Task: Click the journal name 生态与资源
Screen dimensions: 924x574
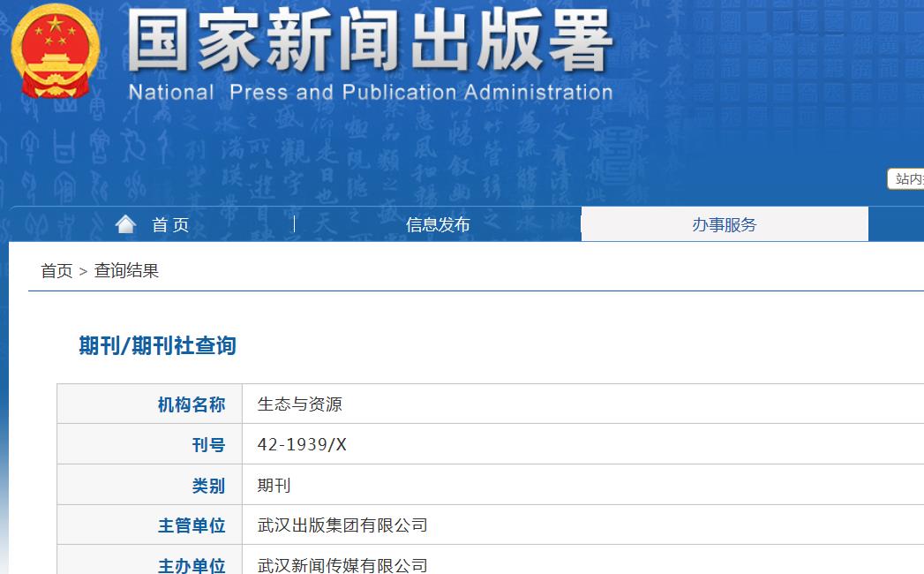Action: [x=300, y=403]
